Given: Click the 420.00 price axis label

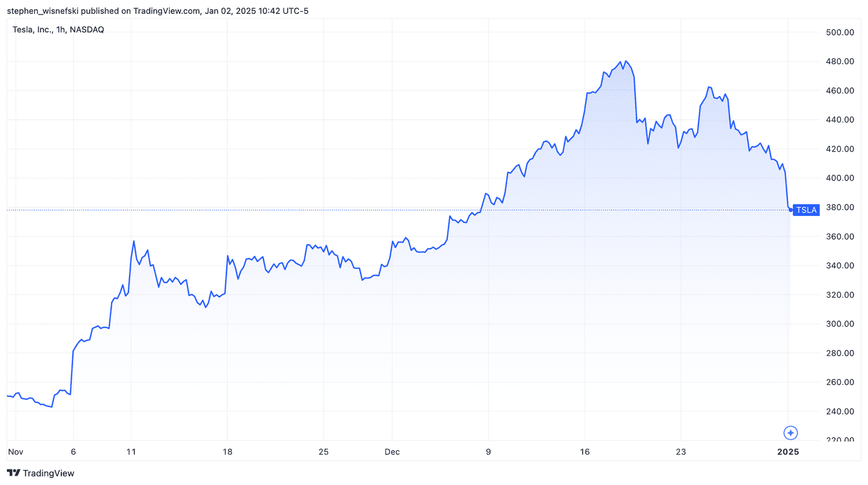Looking at the screenshot, I should click(840, 149).
